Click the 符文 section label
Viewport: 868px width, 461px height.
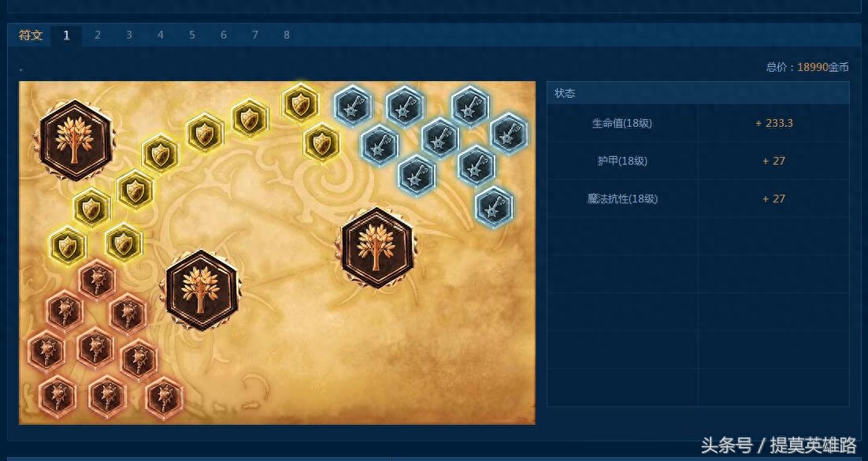point(31,35)
